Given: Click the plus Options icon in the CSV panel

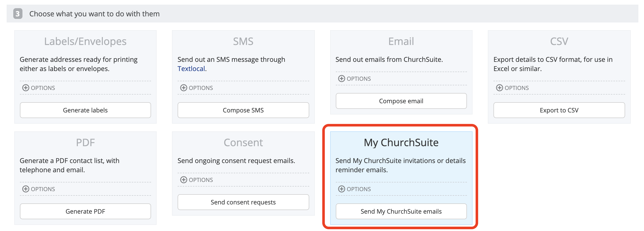Looking at the screenshot, I should pos(499,88).
